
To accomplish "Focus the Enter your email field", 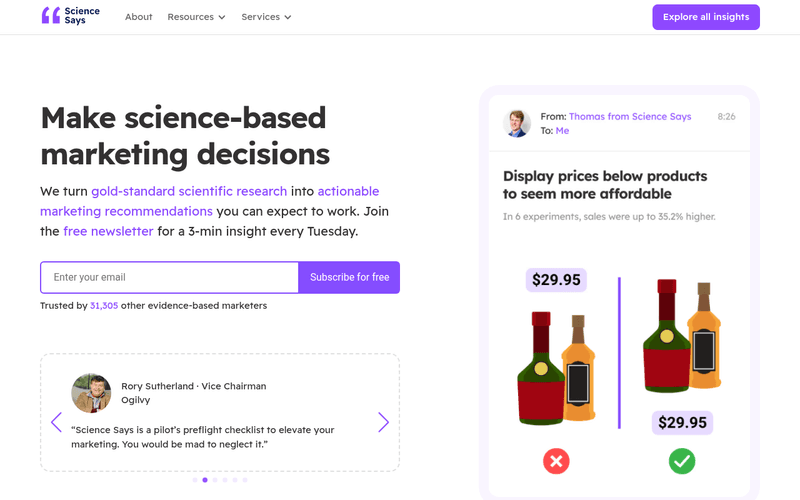I will coord(170,277).
